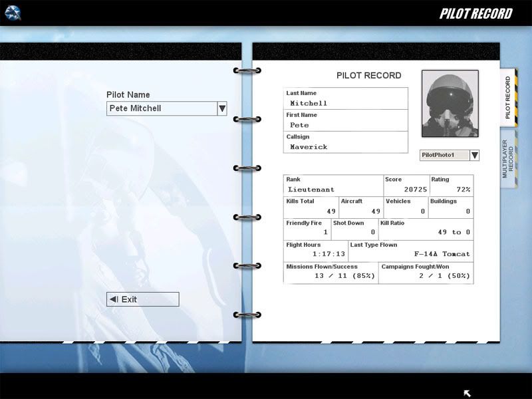
Task: Click the Kills Total cell
Action: [311, 207]
